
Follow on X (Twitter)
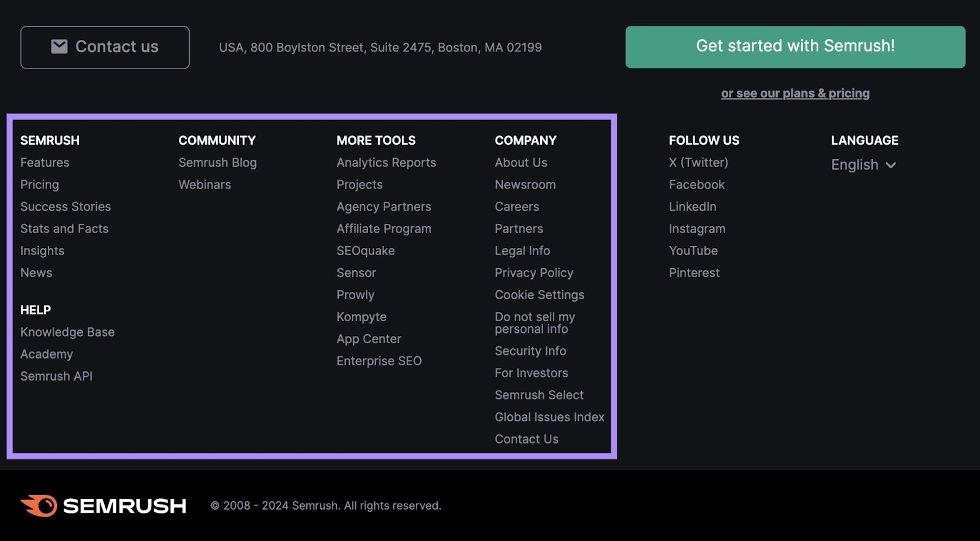(698, 162)
